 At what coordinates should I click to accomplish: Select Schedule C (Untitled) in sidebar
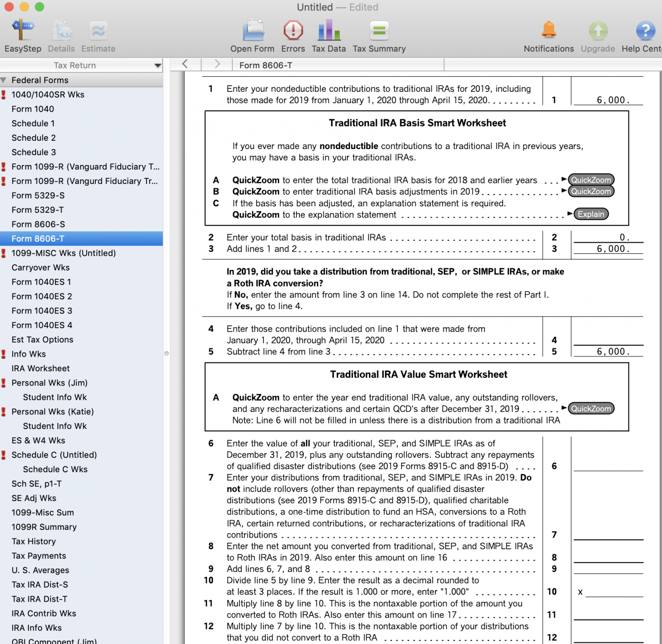coord(54,454)
